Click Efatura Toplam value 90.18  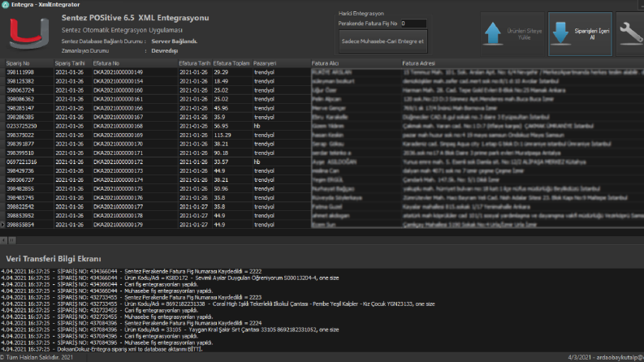pos(221,153)
